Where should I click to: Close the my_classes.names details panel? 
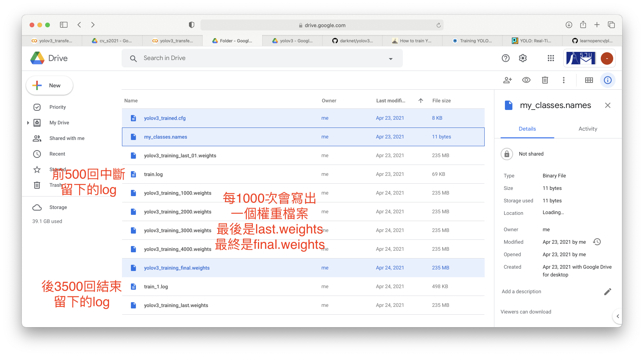pyautogui.click(x=607, y=105)
